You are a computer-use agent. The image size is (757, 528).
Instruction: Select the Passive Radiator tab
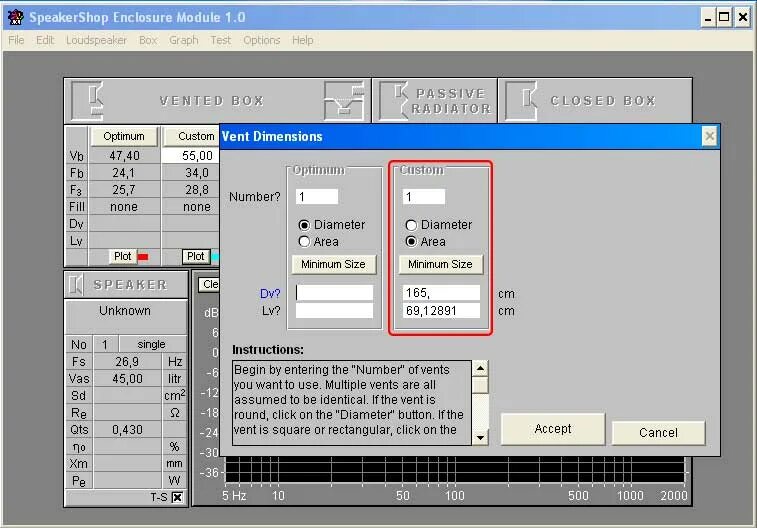pyautogui.click(x=435, y=101)
